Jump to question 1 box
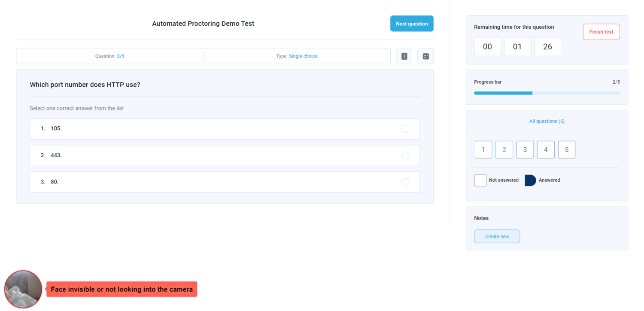644x311 pixels. 483,149
